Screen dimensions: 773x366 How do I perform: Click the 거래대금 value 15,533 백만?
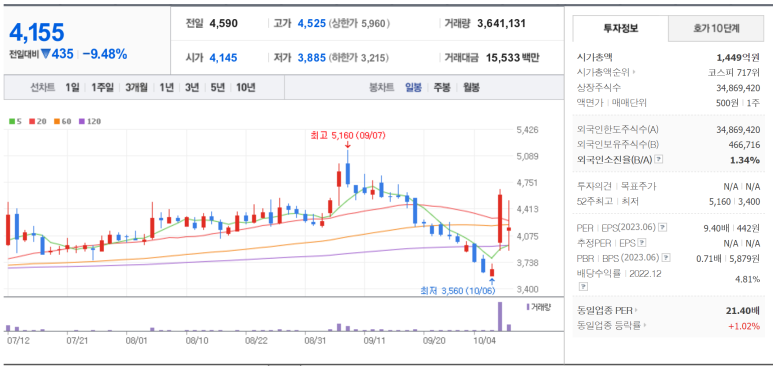512,58
